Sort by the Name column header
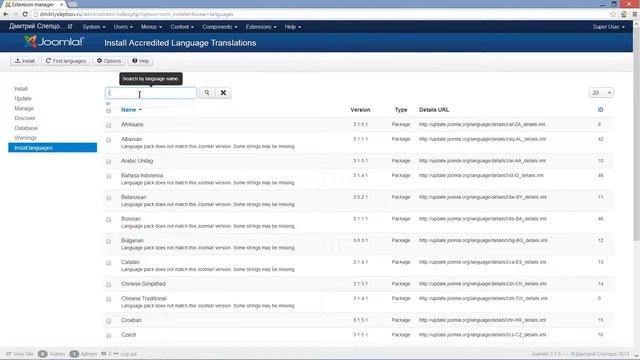The image size is (640, 360). point(131,110)
